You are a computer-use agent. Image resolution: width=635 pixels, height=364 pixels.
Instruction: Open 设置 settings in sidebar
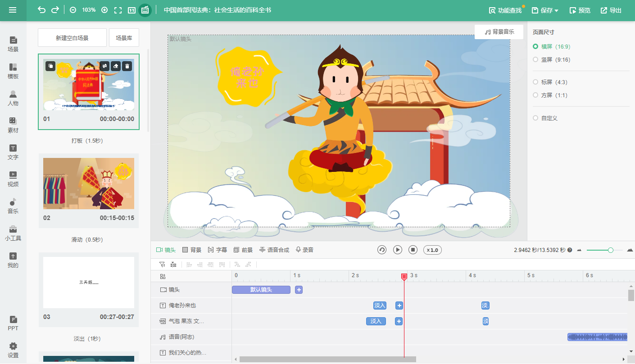point(13,351)
